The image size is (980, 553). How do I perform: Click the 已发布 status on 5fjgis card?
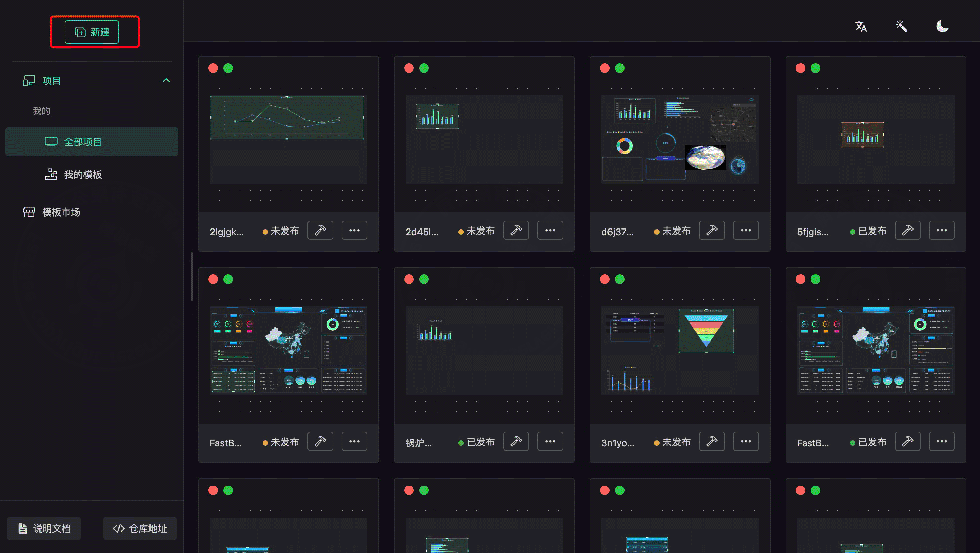point(868,231)
